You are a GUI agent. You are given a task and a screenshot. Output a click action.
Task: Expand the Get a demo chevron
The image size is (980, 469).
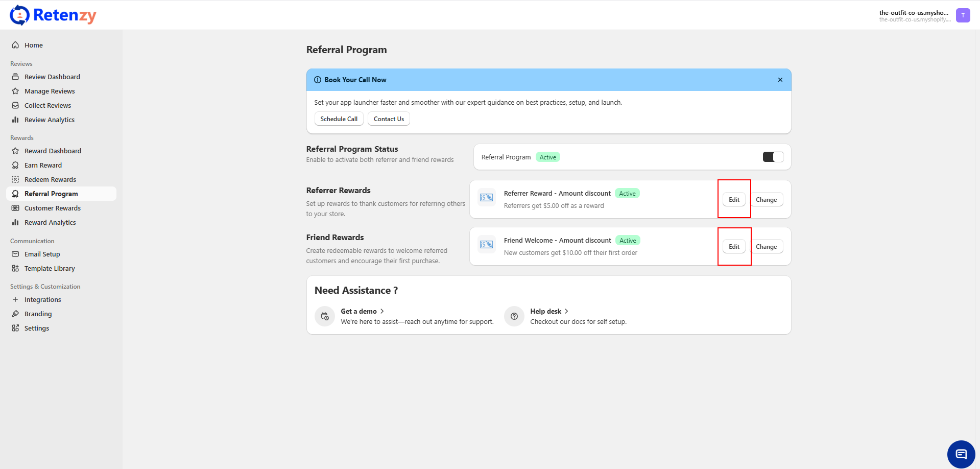[x=382, y=311]
